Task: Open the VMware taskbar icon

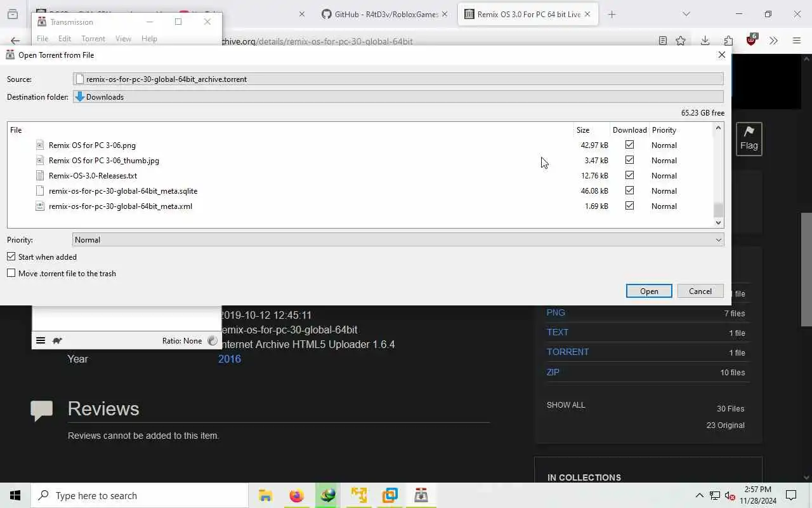Action: (x=390, y=495)
